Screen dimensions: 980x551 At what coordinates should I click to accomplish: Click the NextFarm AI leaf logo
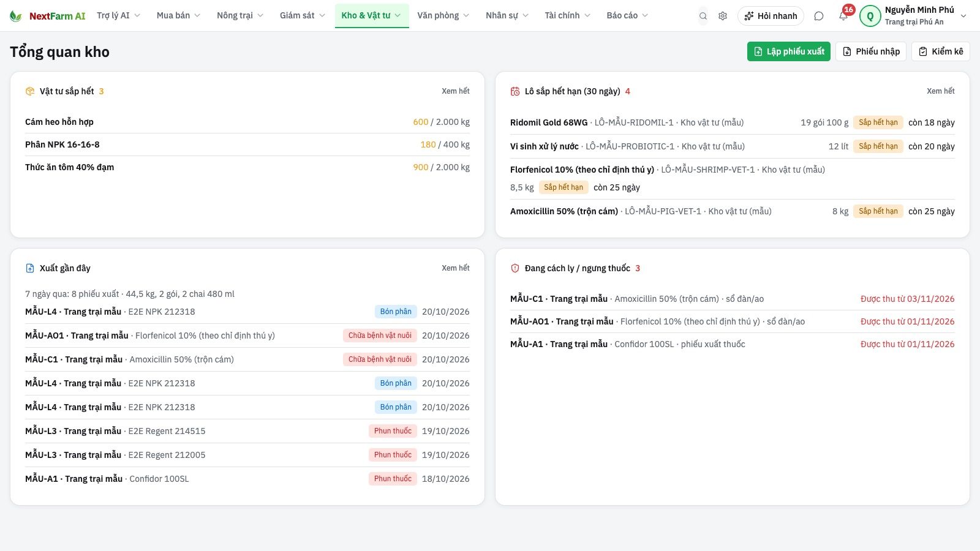(16, 16)
